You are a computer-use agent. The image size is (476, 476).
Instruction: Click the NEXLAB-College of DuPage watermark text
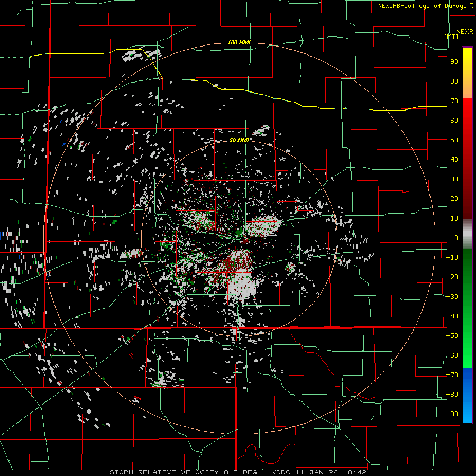[x=426, y=6]
